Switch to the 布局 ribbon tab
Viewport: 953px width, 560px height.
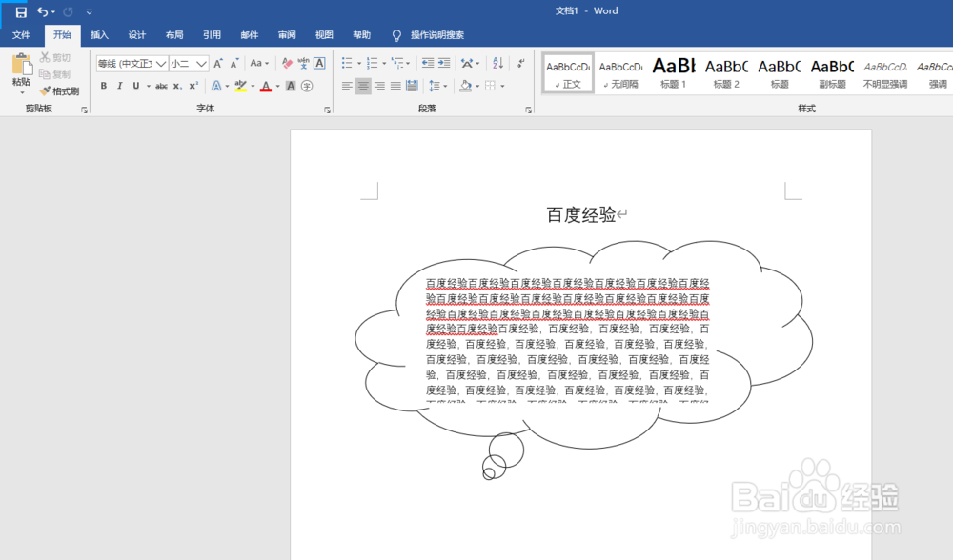(174, 35)
